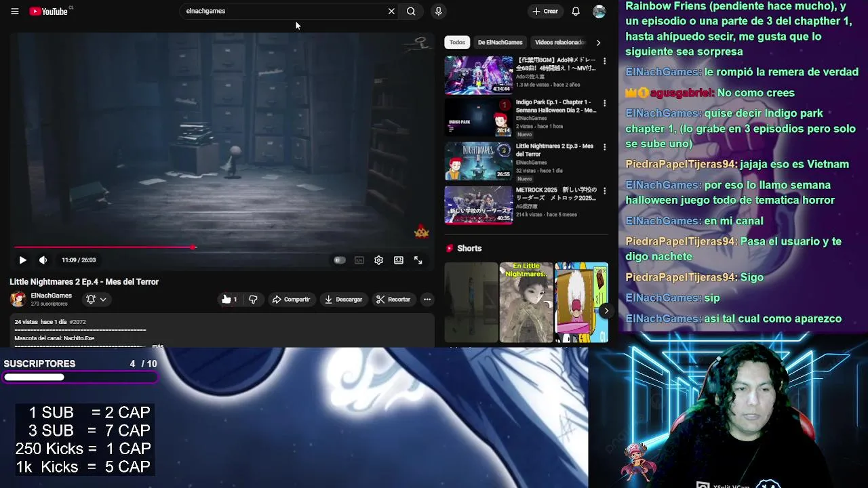Viewport: 868px width, 488px height.
Task: Open METROCK 2025 video thumbnail
Action: [x=479, y=205]
